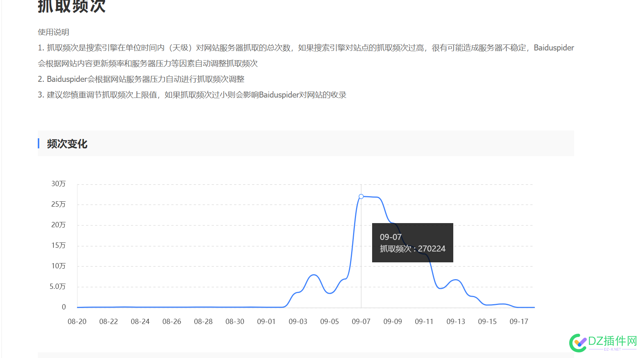This screenshot has height=358, width=644.
Task: Click y-axis label 0
Action: click(x=64, y=307)
